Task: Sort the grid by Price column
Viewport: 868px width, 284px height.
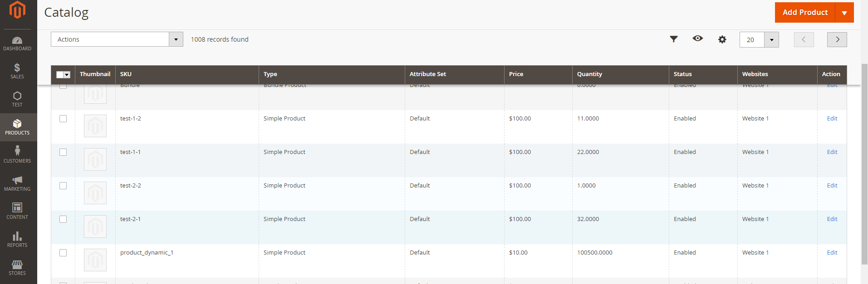Action: 516,74
